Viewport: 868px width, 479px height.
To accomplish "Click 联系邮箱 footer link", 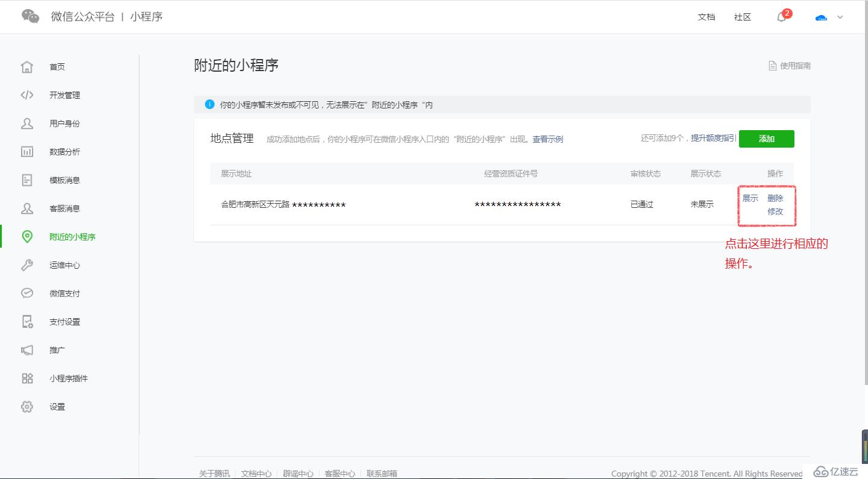I will pos(382,474).
